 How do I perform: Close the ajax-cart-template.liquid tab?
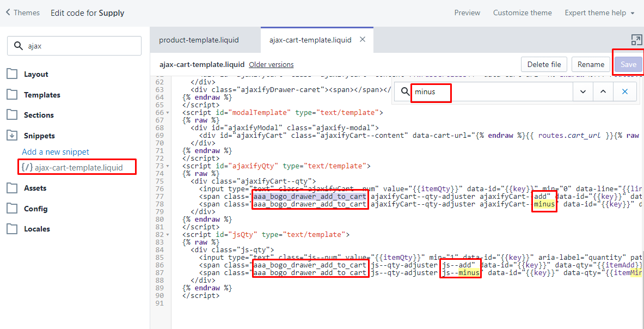(x=363, y=39)
